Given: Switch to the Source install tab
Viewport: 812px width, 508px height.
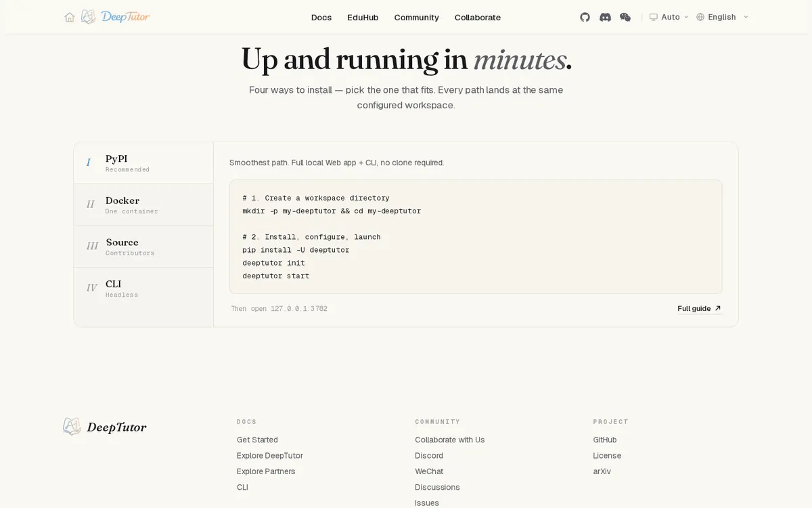Looking at the screenshot, I should pyautogui.click(x=143, y=247).
